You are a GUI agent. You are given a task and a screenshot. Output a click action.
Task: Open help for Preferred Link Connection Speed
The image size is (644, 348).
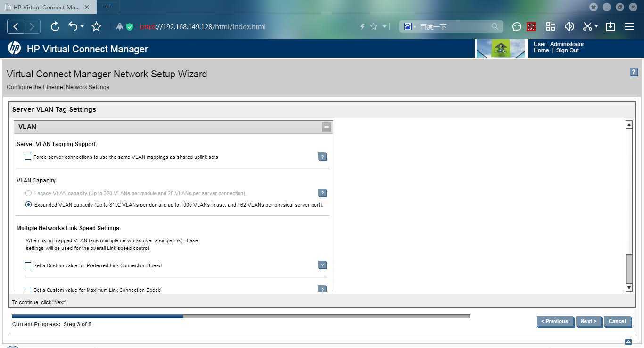322,265
